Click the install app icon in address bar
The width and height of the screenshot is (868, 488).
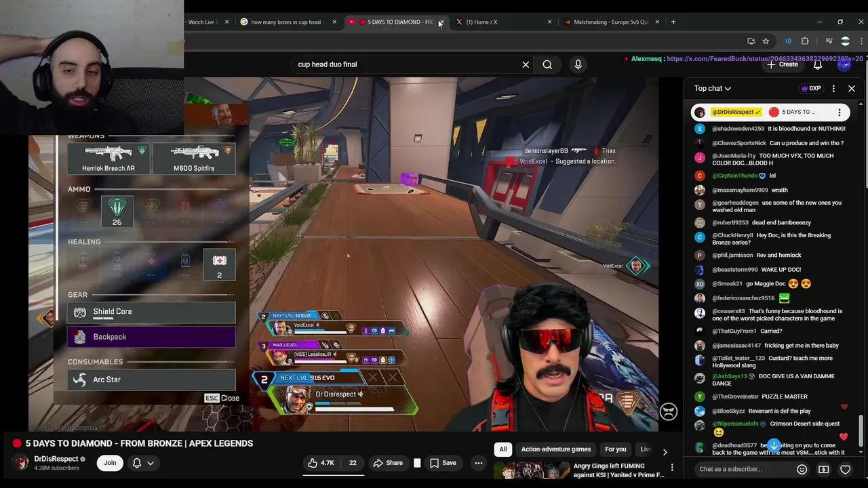click(751, 41)
